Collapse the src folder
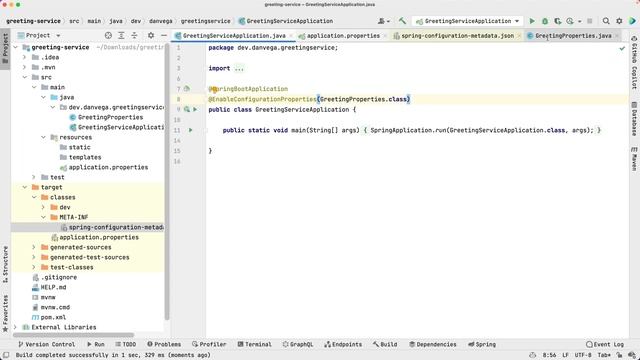This screenshot has width=640, height=360. coord(25,77)
